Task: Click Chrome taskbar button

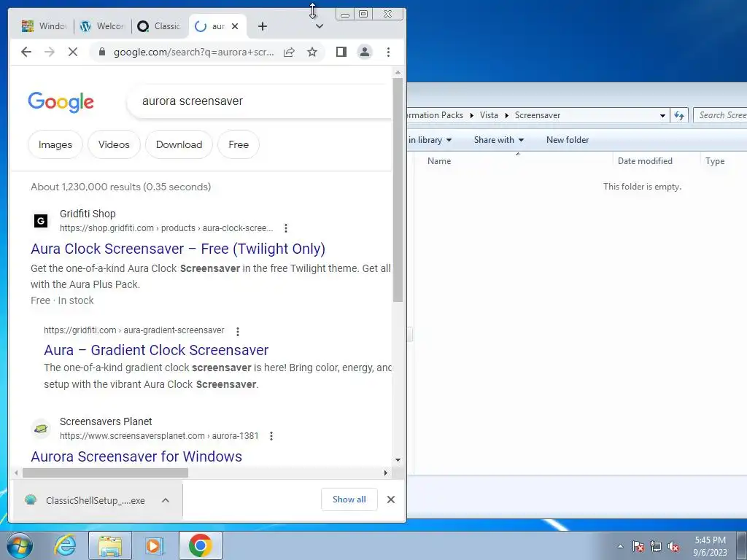Action: coord(200,545)
